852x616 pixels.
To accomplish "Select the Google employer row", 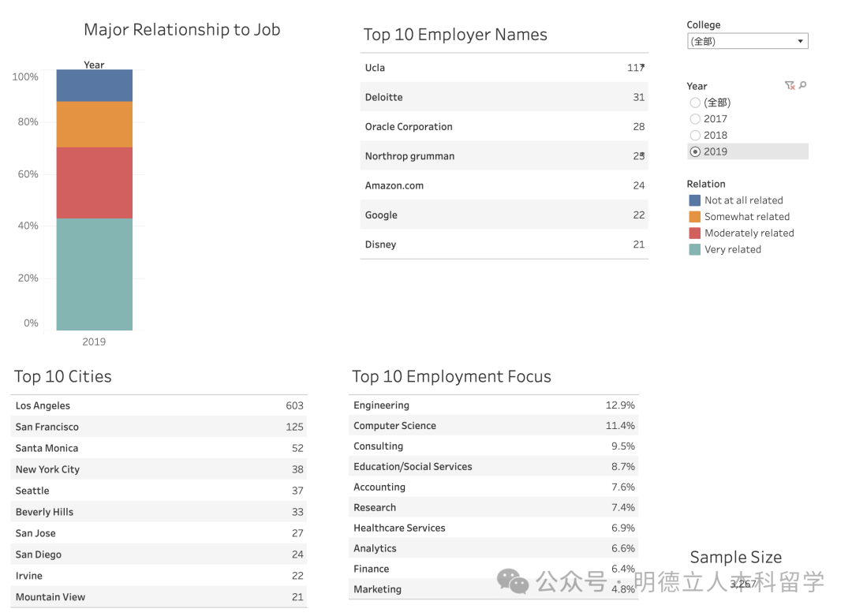I will pyautogui.click(x=503, y=215).
